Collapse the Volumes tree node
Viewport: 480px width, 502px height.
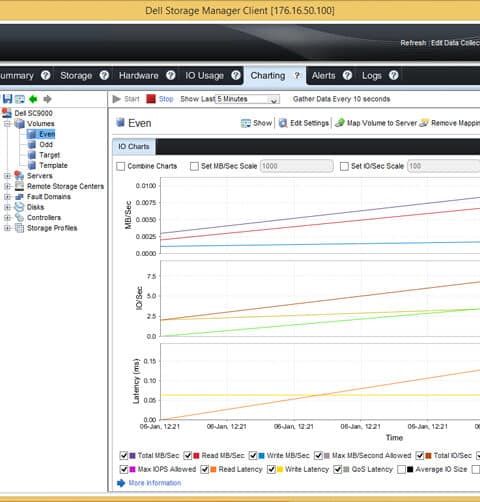[7, 124]
